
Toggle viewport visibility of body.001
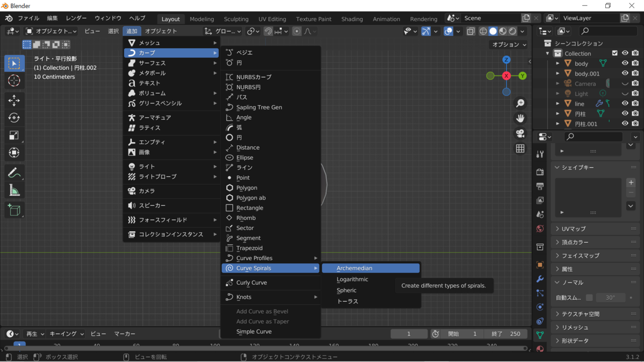[x=625, y=73]
